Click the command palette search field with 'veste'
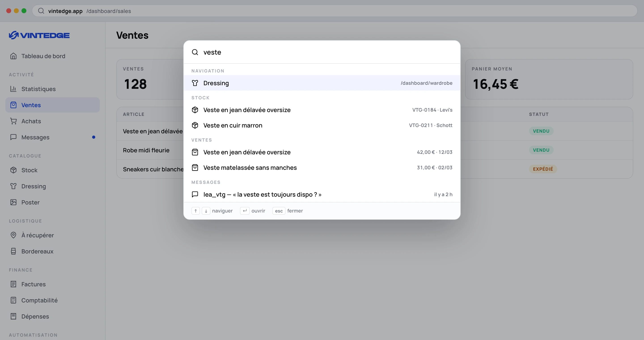The image size is (644, 340). tap(322, 52)
